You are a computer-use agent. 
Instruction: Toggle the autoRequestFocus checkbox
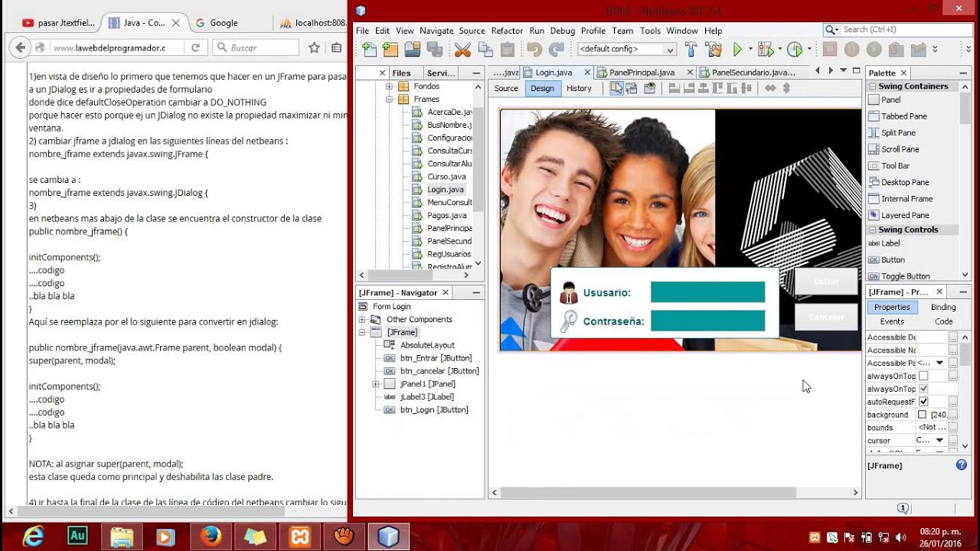coord(923,402)
